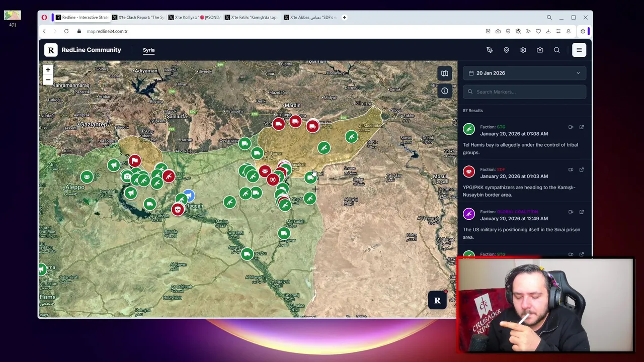Open the Syria tab in header

click(x=148, y=50)
